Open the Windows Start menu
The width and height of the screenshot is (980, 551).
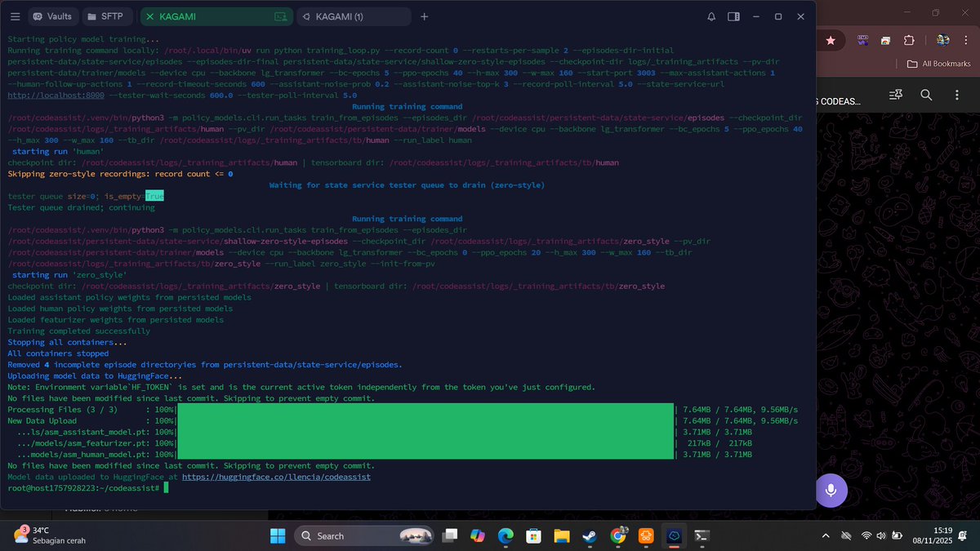click(x=276, y=535)
